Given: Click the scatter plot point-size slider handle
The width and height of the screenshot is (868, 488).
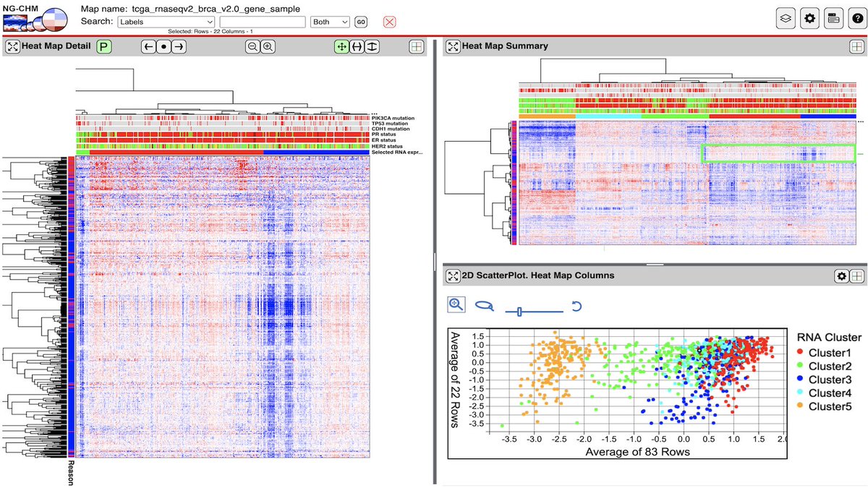Looking at the screenshot, I should point(520,312).
